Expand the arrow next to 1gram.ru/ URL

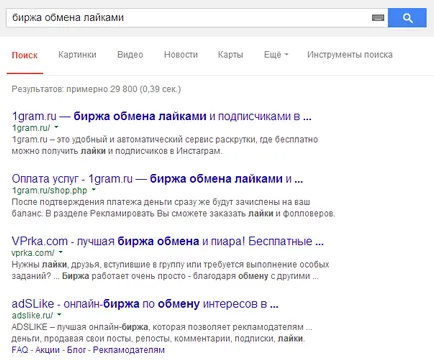point(56,127)
